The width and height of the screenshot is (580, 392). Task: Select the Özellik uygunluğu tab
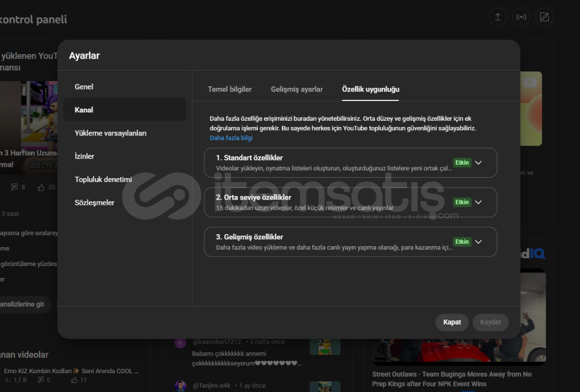pyautogui.click(x=370, y=89)
